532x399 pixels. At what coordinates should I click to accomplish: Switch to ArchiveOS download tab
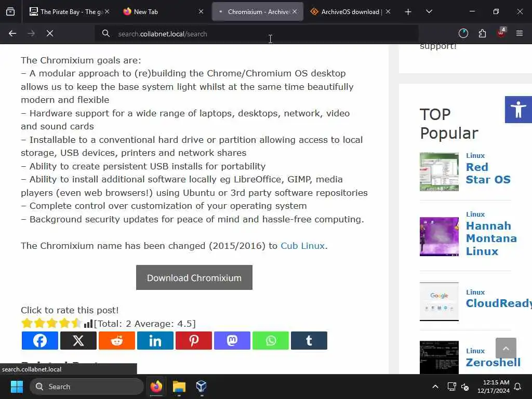[x=351, y=12]
